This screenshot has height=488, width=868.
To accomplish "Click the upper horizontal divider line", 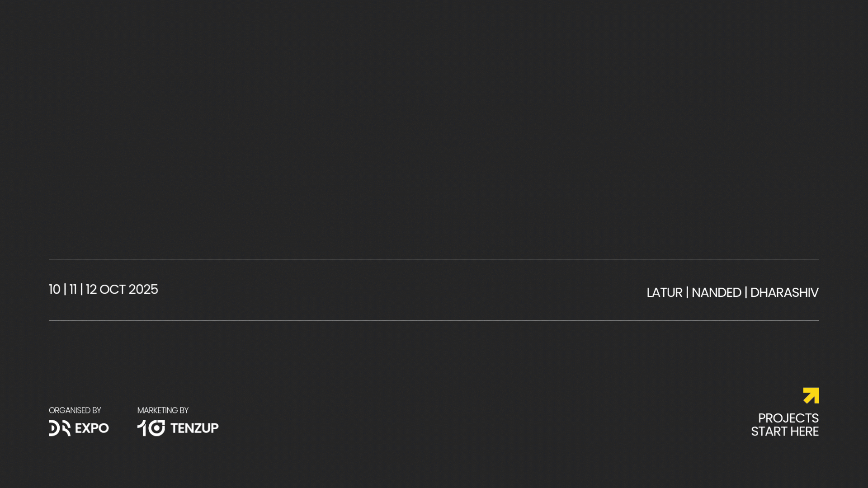I will point(434,260).
